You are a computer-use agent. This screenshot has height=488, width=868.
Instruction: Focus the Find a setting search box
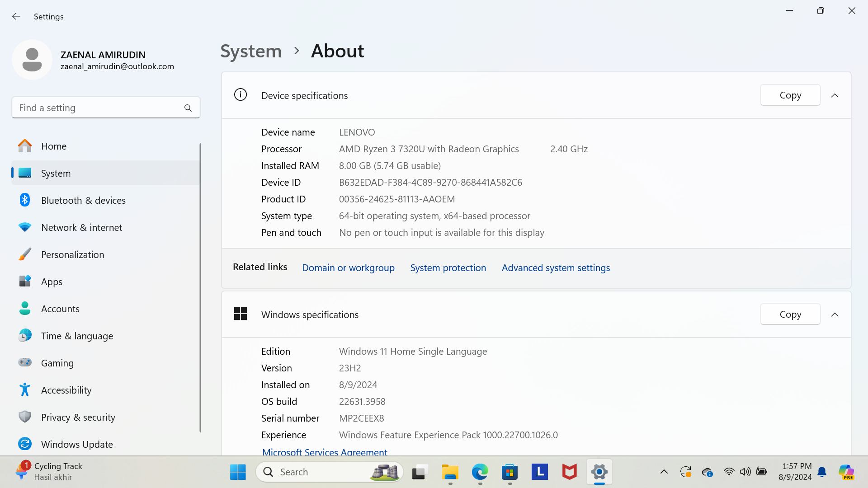106,108
